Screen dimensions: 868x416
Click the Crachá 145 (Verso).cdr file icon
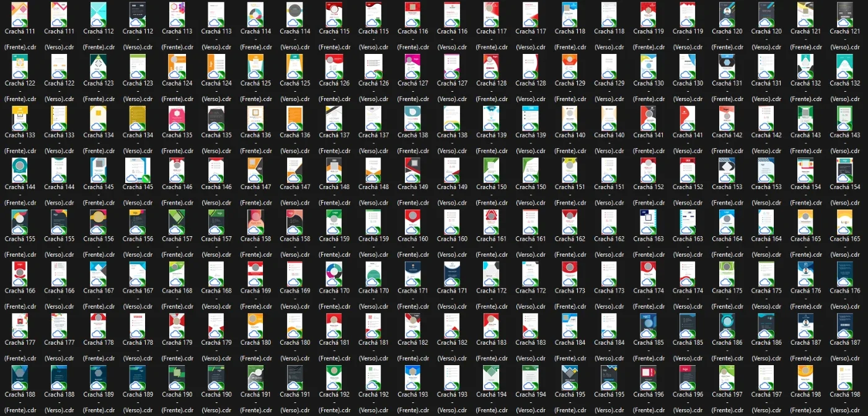[138, 169]
